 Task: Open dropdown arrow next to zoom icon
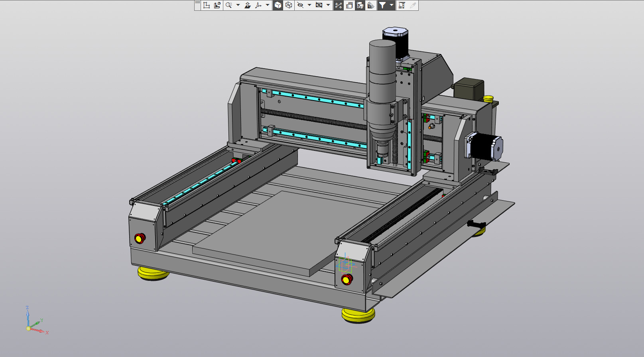point(238,5)
